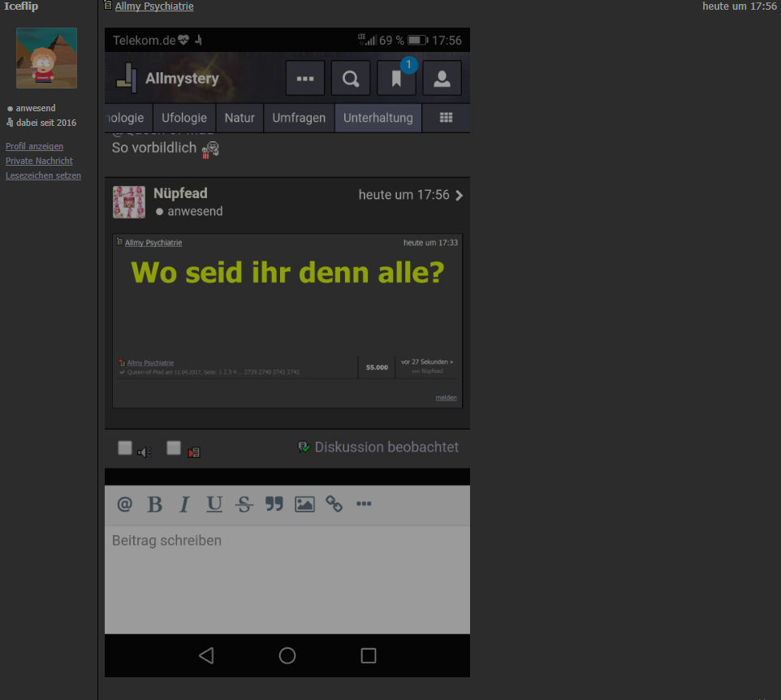The width and height of the screenshot is (781, 700).
Task: Click the Nüpfead username
Action: (x=180, y=193)
